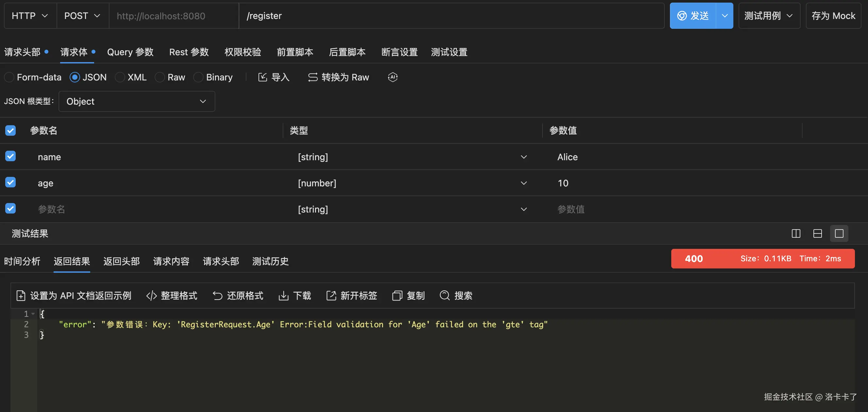Switch to the Query 参数 tab
This screenshot has height=412, width=868.
coord(130,52)
